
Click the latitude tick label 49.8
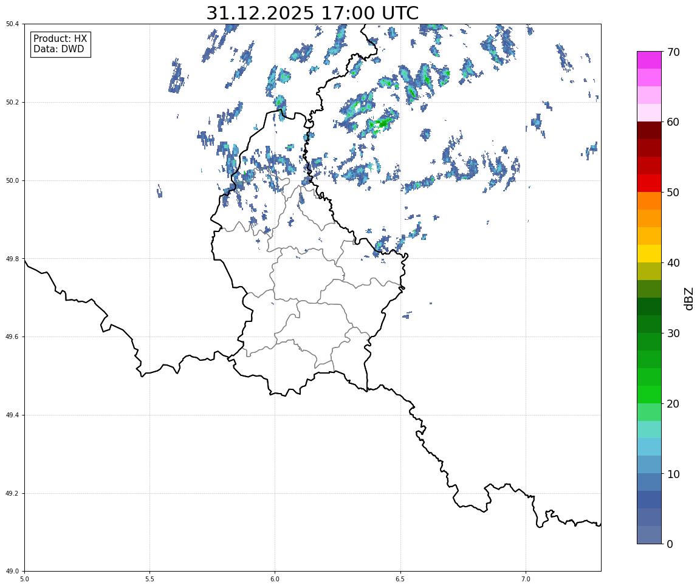click(x=12, y=259)
